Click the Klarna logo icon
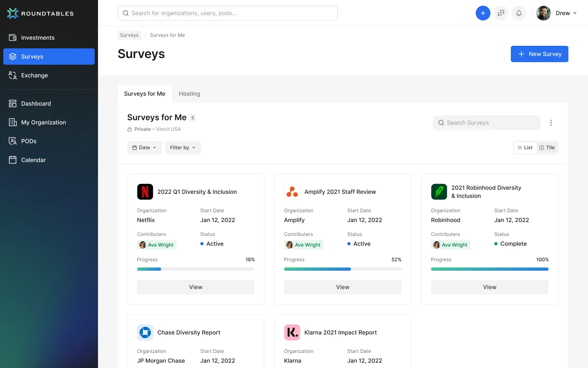Viewport: 588px width, 368px height. pyautogui.click(x=292, y=332)
